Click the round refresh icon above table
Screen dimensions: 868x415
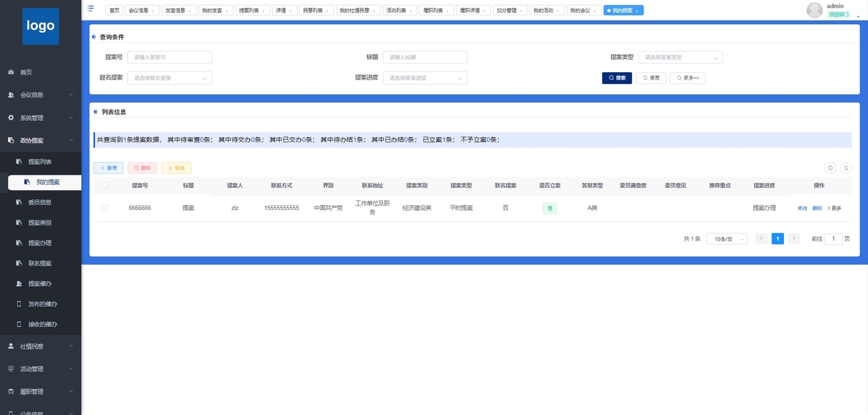[846, 168]
